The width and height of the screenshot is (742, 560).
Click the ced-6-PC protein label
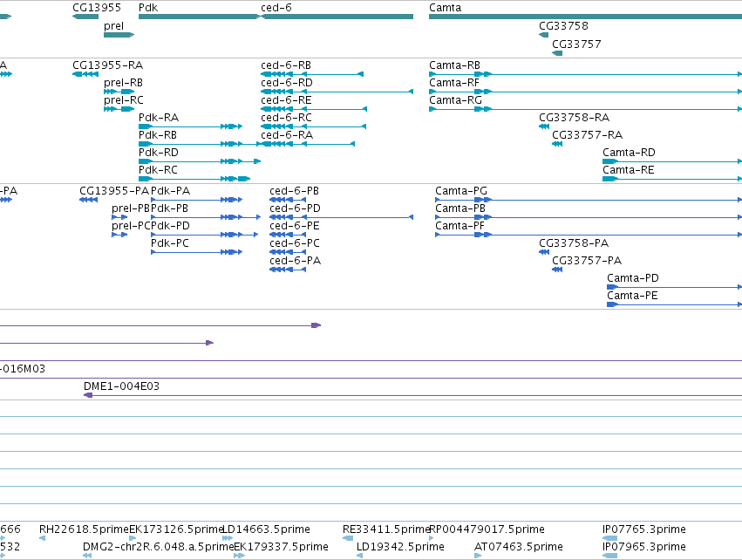(x=295, y=243)
